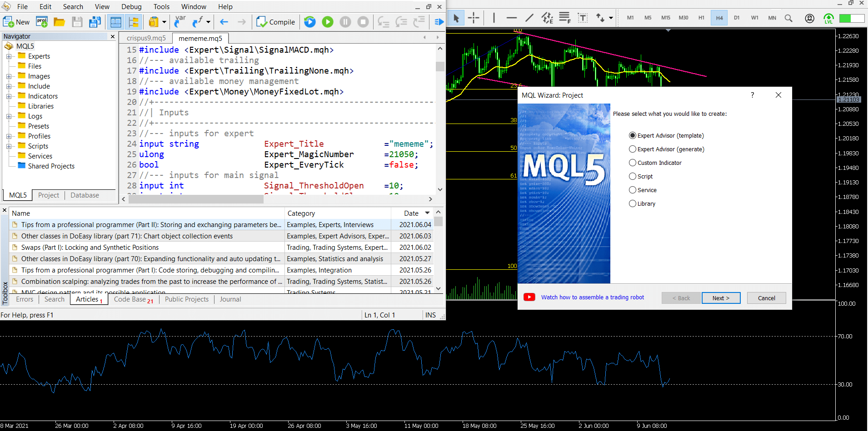This screenshot has width=868, height=431.
Task: Open article 'Swaps (Part I): Locking and Synthetic Positions'
Action: 90,248
